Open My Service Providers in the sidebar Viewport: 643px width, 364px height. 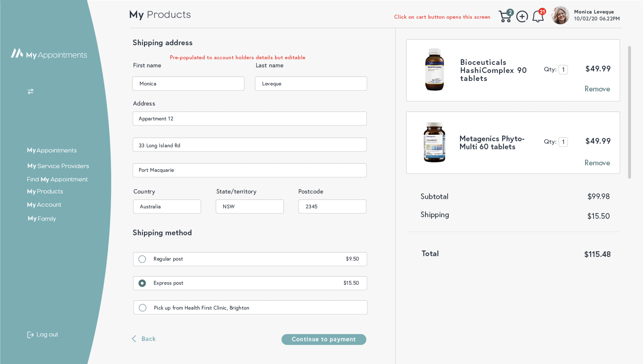[x=58, y=166]
